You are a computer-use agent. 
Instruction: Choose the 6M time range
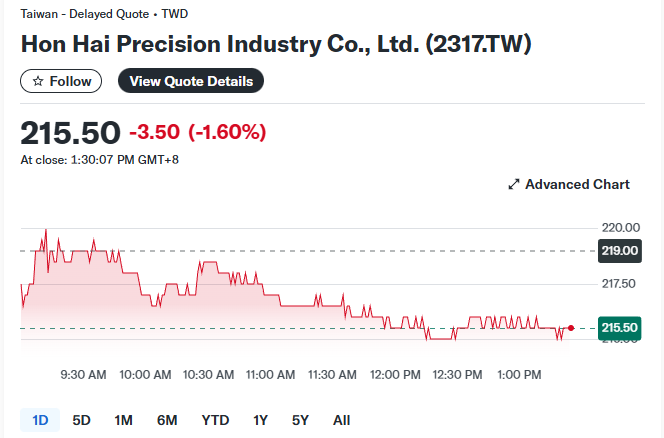coord(167,420)
